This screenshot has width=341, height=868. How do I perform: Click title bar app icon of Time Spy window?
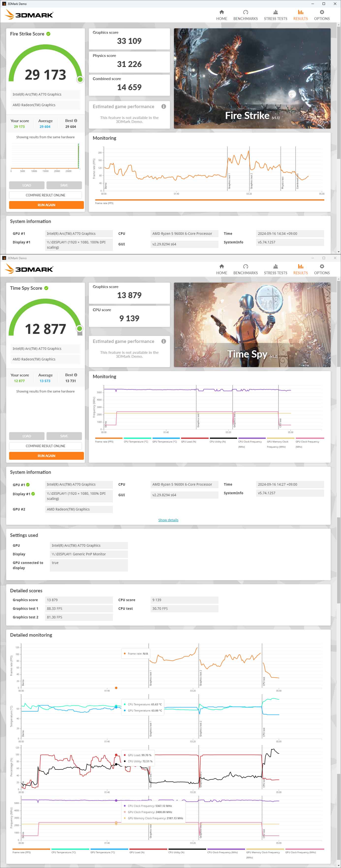point(4,258)
